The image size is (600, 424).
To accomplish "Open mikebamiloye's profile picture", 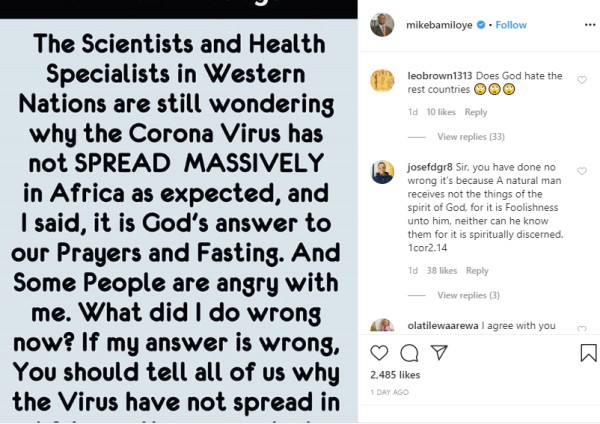I will (x=381, y=24).
